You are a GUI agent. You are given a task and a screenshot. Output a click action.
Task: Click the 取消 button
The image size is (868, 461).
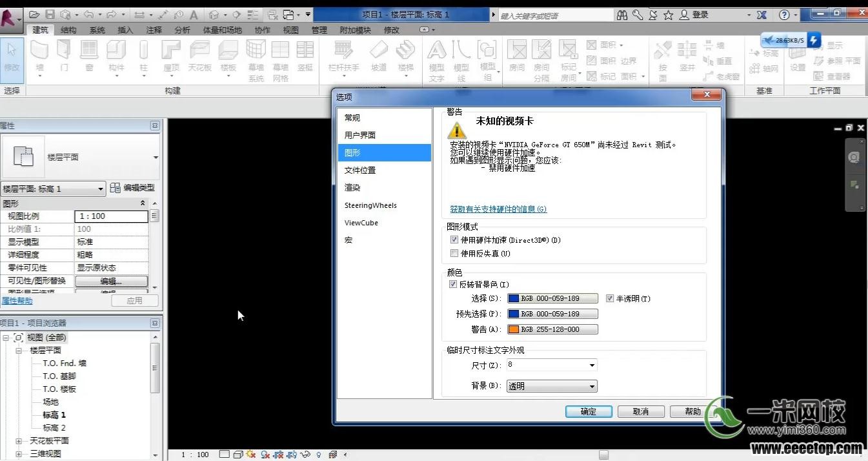(x=641, y=411)
